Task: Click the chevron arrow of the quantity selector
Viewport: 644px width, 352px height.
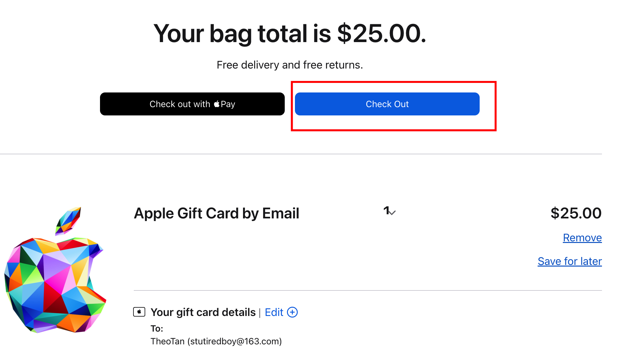Action: [392, 212]
